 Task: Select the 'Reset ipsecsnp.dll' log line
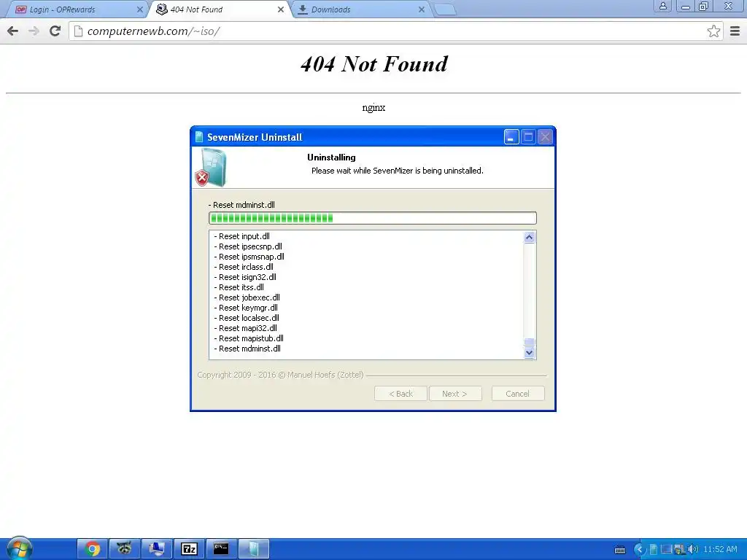[248, 246]
